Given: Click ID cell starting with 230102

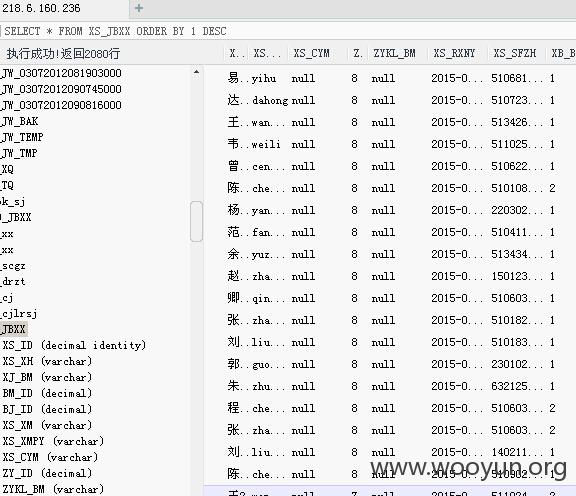Looking at the screenshot, I should click(516, 364).
